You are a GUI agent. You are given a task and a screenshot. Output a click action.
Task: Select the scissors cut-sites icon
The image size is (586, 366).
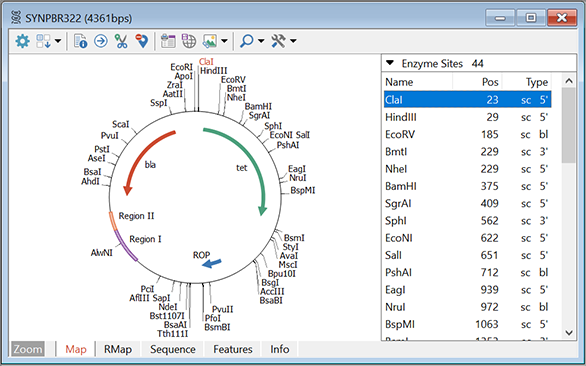[121, 41]
